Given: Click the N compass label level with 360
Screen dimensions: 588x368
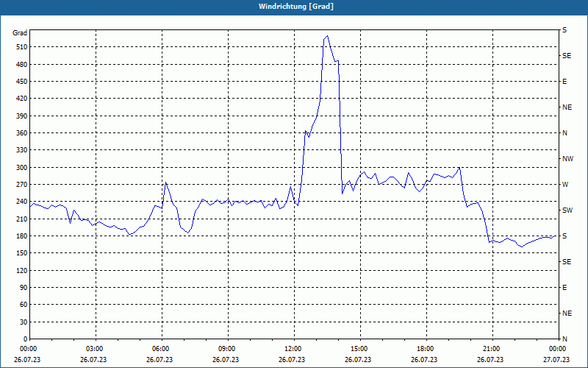Looking at the screenshot, I should pos(564,133).
